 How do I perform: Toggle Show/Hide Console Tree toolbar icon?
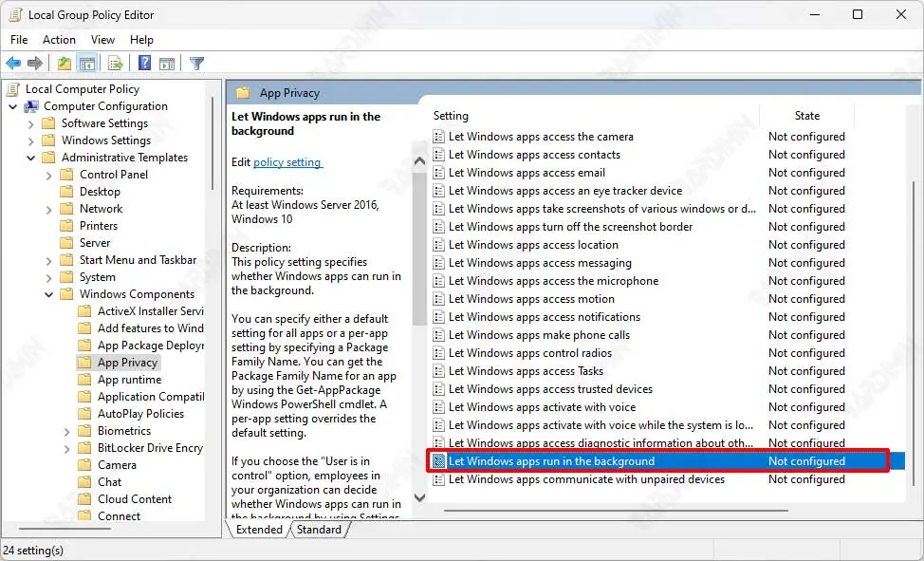pyautogui.click(x=86, y=63)
